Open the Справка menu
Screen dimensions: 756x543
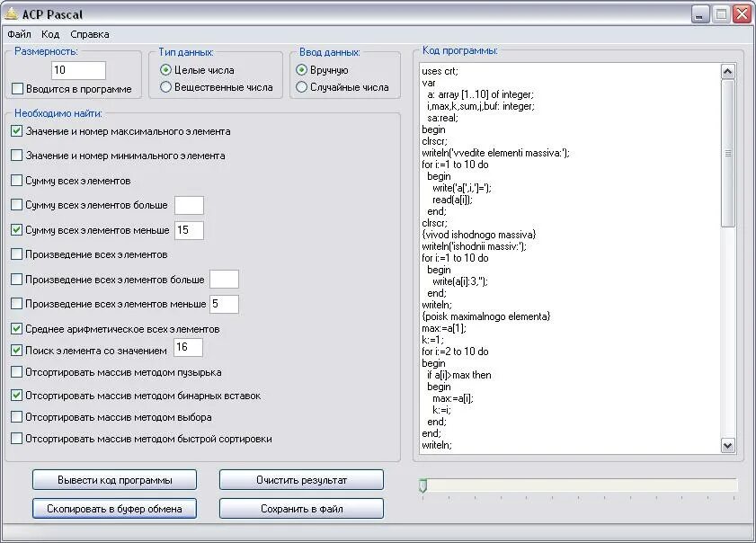pyautogui.click(x=90, y=34)
